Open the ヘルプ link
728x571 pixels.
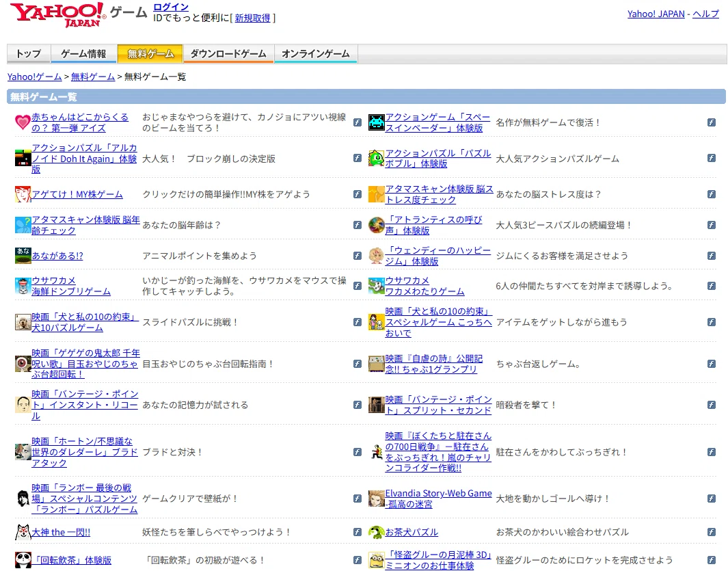tap(705, 14)
